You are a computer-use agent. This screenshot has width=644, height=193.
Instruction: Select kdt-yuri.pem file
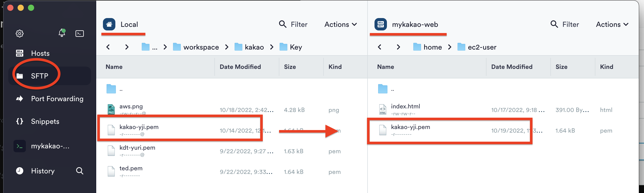(232, 151)
